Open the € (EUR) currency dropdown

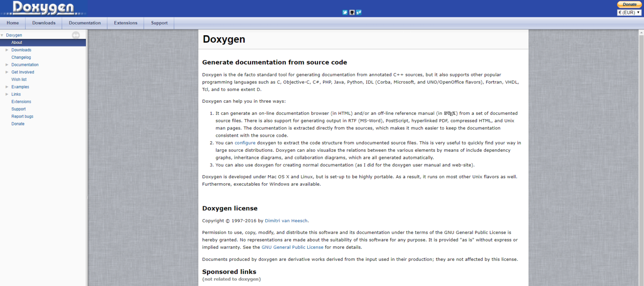[628, 12]
